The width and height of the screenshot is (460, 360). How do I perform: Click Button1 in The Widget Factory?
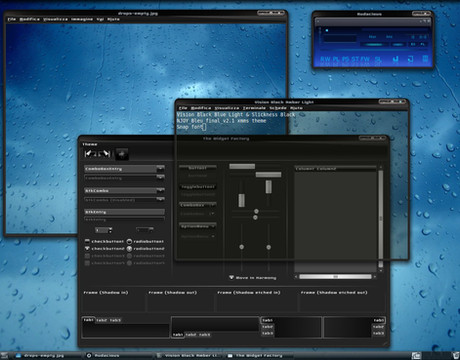(x=198, y=168)
